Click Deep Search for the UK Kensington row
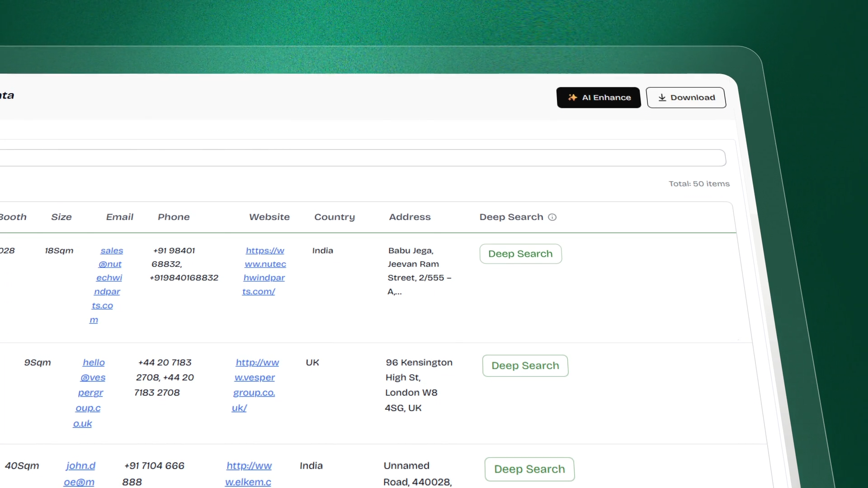The width and height of the screenshot is (868, 488). click(x=525, y=366)
